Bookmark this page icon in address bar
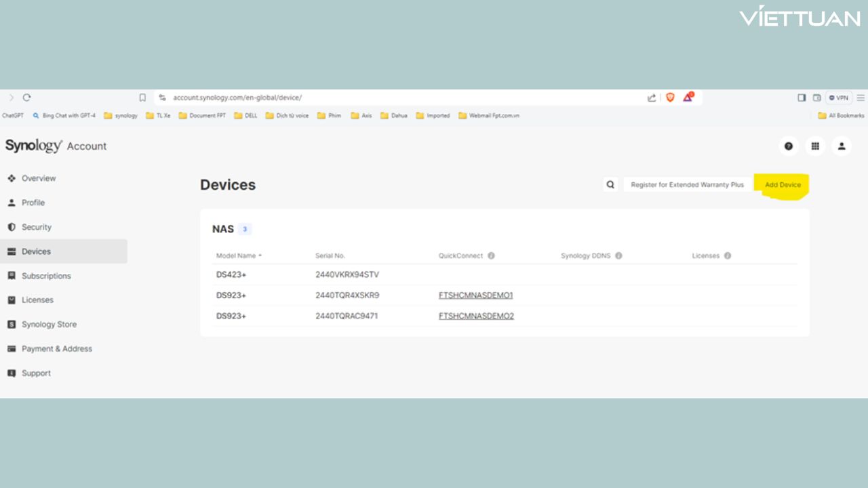This screenshot has height=488, width=868. point(142,98)
